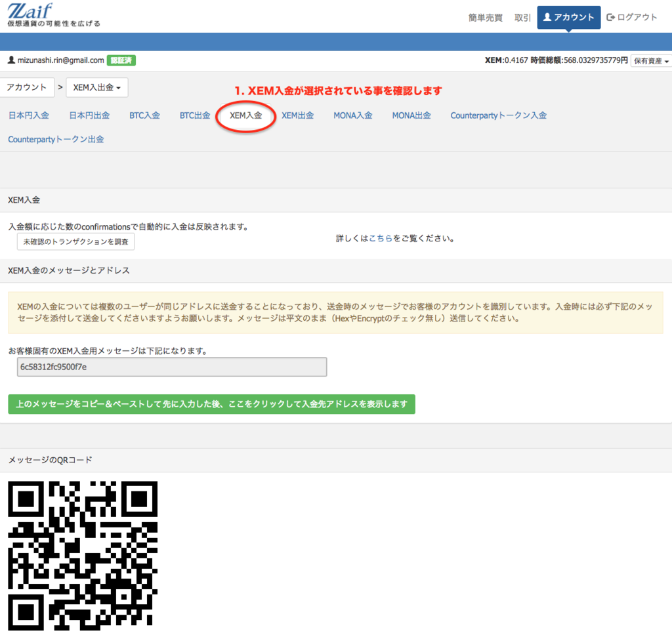Click the user profile icon beside email
The height and width of the screenshot is (637, 672).
coord(12,60)
